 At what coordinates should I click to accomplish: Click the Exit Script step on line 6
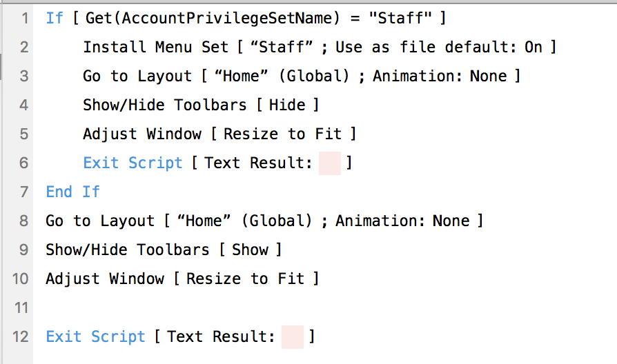click(x=217, y=163)
